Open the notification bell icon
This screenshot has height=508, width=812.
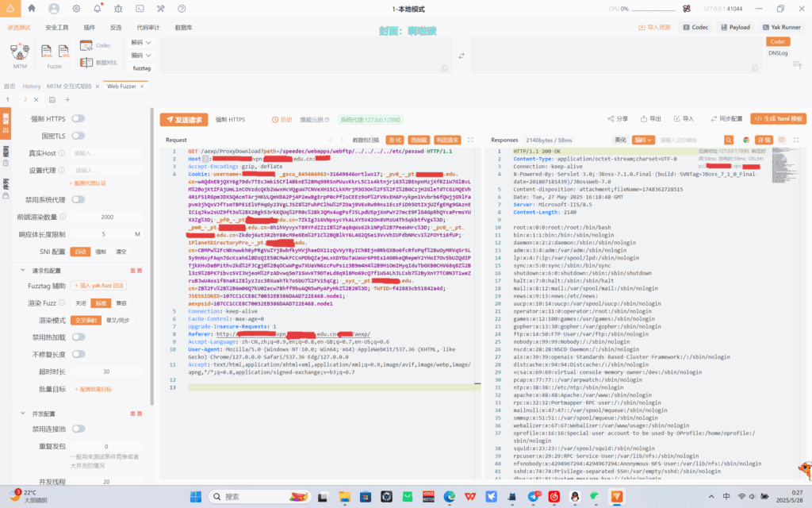point(97,9)
